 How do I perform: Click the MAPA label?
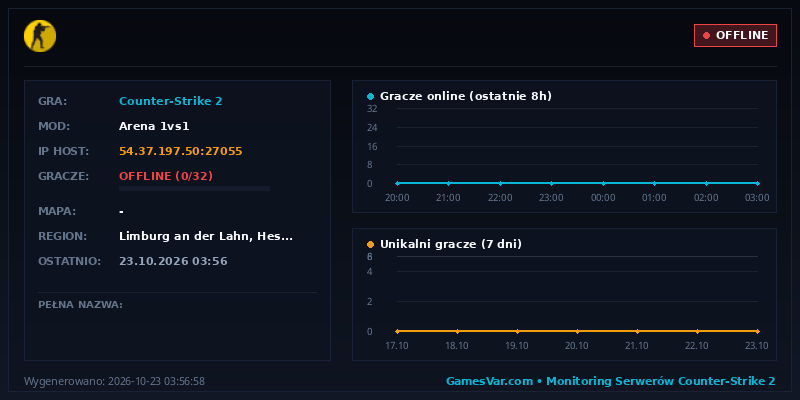point(57,211)
